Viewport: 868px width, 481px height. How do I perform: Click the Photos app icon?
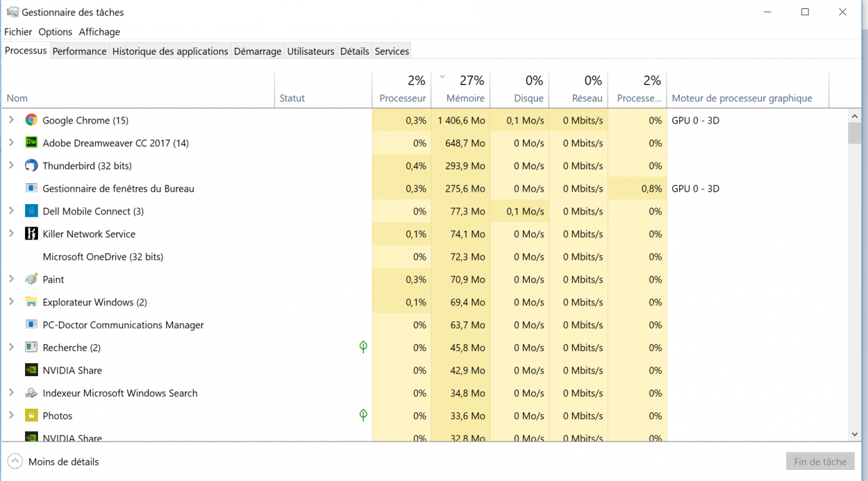click(x=31, y=416)
